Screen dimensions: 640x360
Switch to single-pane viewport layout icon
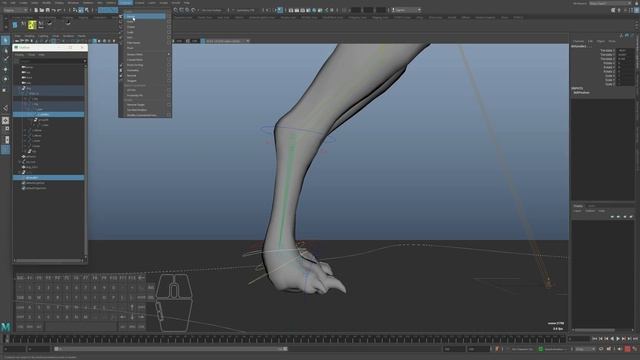[5, 121]
